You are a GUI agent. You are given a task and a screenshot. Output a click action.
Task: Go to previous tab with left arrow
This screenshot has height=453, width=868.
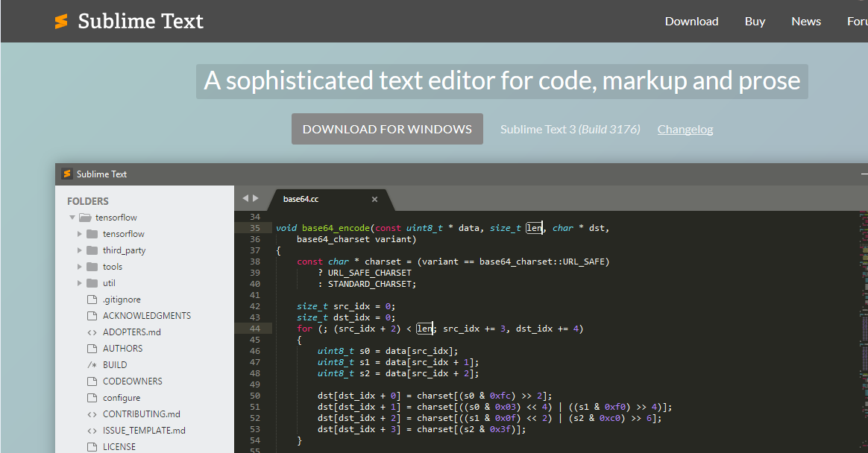tap(245, 198)
